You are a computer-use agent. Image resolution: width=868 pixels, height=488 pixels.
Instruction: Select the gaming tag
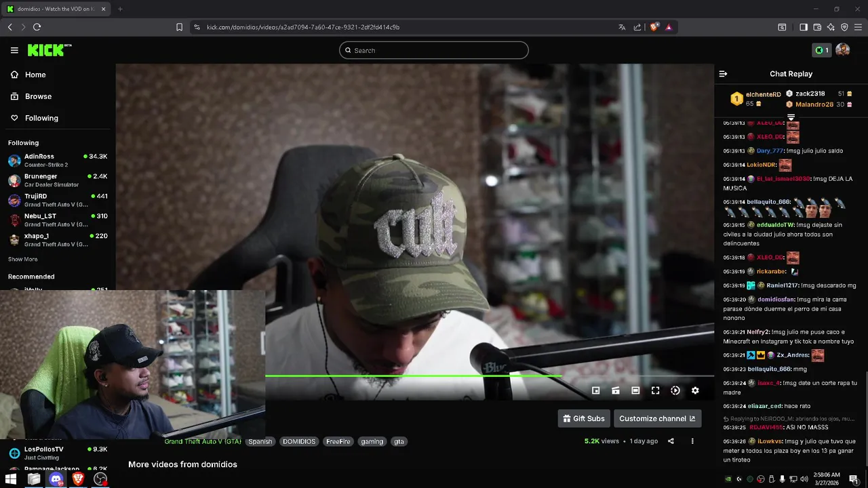pyautogui.click(x=372, y=441)
